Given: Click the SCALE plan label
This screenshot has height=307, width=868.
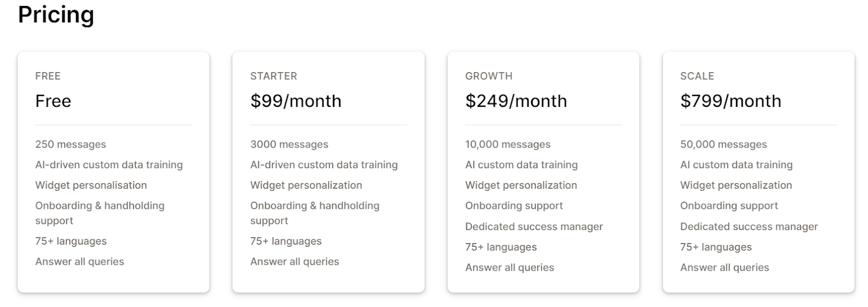Looking at the screenshot, I should 697,76.
